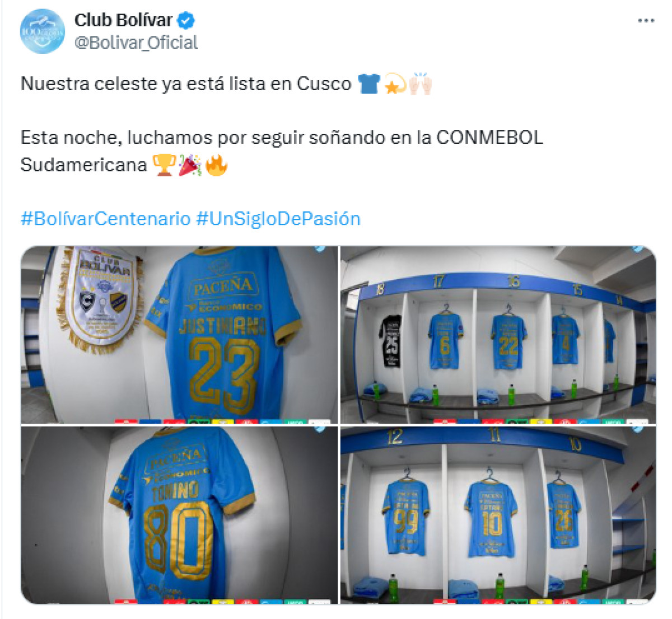Click the tweet text about CONMEBOL Sudamericana
The height and width of the screenshot is (619, 672).
[282, 151]
